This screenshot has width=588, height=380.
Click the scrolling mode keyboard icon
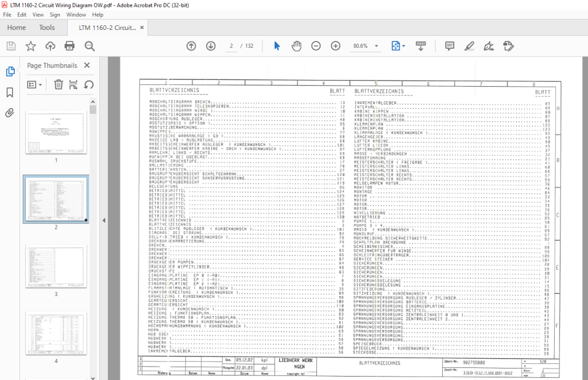tap(421, 46)
